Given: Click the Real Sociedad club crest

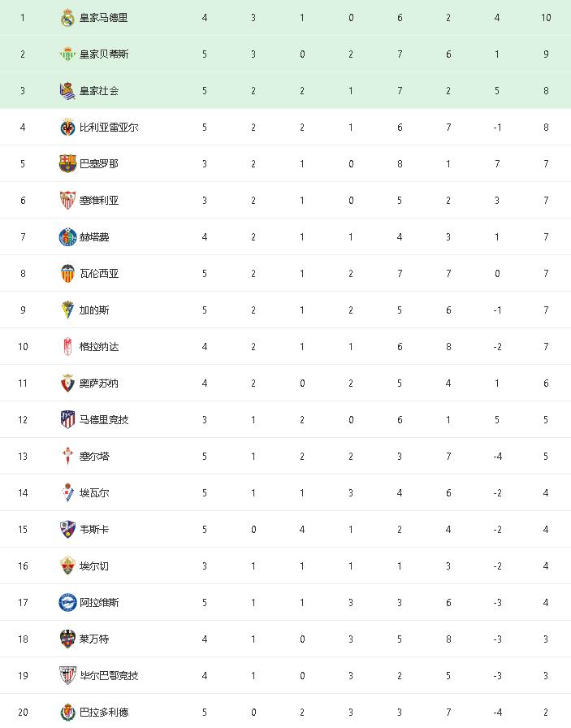Looking at the screenshot, I should click(67, 91).
